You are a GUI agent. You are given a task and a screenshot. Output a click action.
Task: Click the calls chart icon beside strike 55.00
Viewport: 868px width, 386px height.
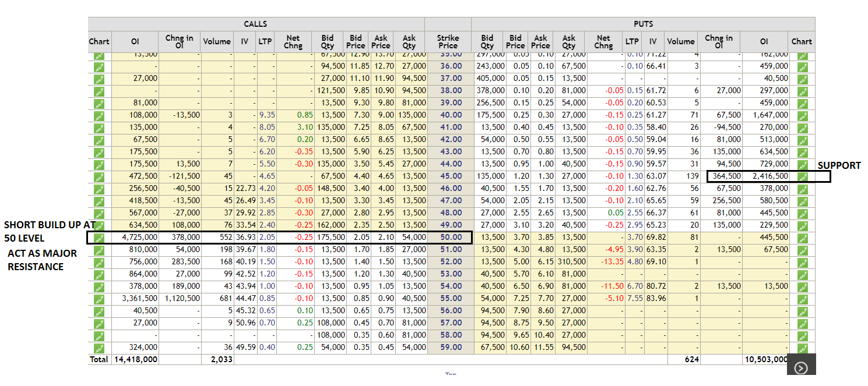(x=99, y=298)
